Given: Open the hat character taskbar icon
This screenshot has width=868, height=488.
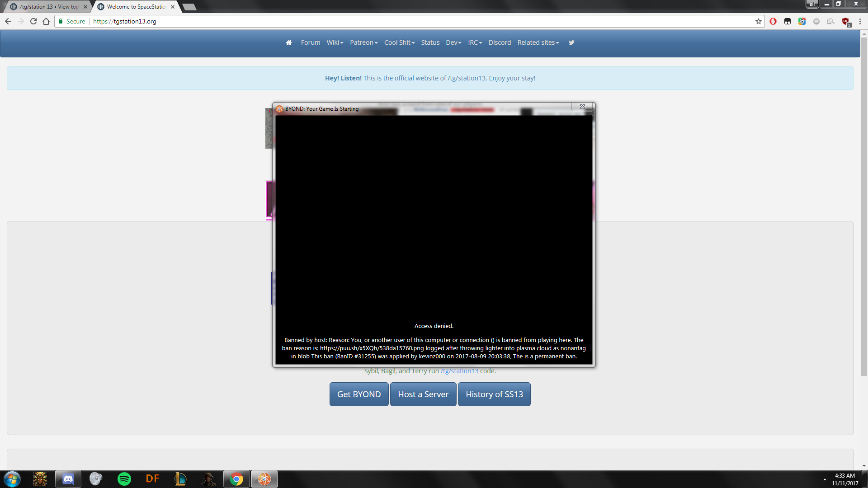Looking at the screenshot, I should tap(208, 479).
